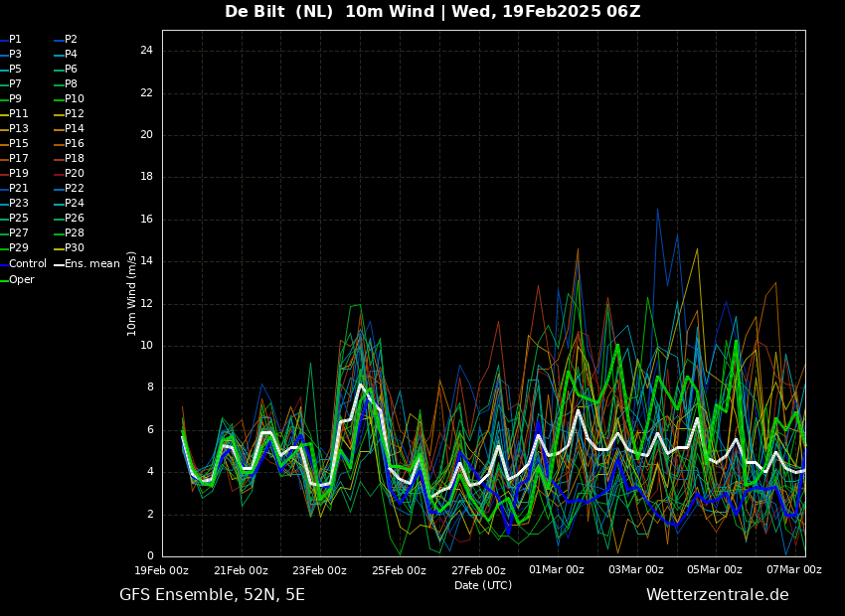845x616 pixels.
Task: Click the Date (UTC) axis label
Action: click(x=483, y=585)
